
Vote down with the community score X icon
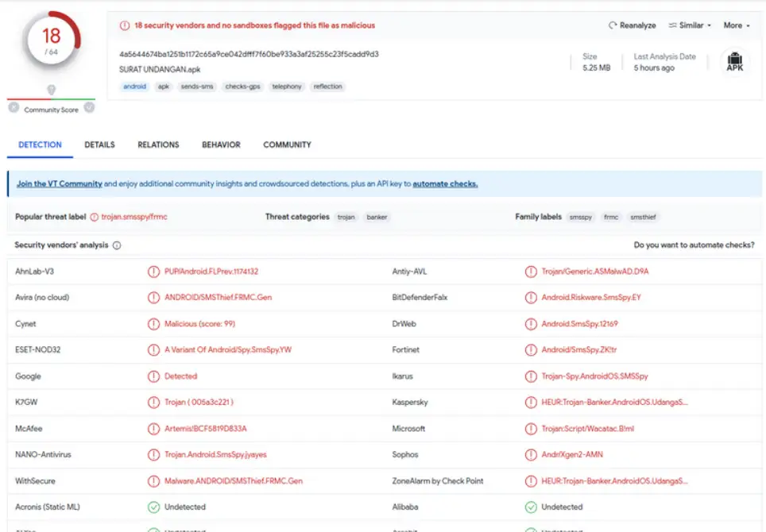click(x=14, y=107)
